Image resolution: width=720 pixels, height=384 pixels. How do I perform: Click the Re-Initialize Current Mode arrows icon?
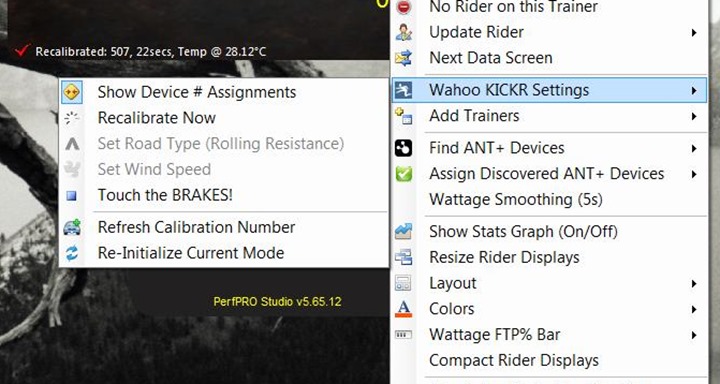pos(72,253)
